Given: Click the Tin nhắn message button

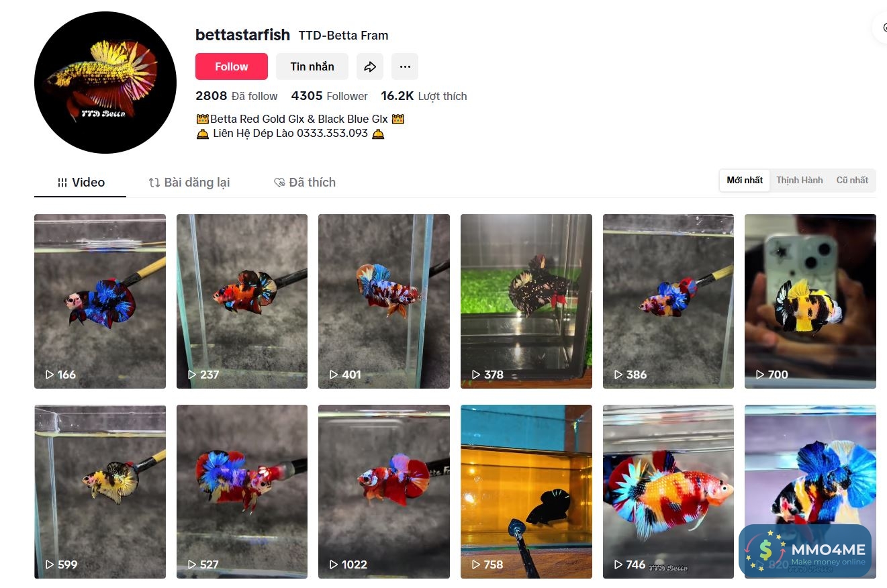Looking at the screenshot, I should click(x=312, y=66).
